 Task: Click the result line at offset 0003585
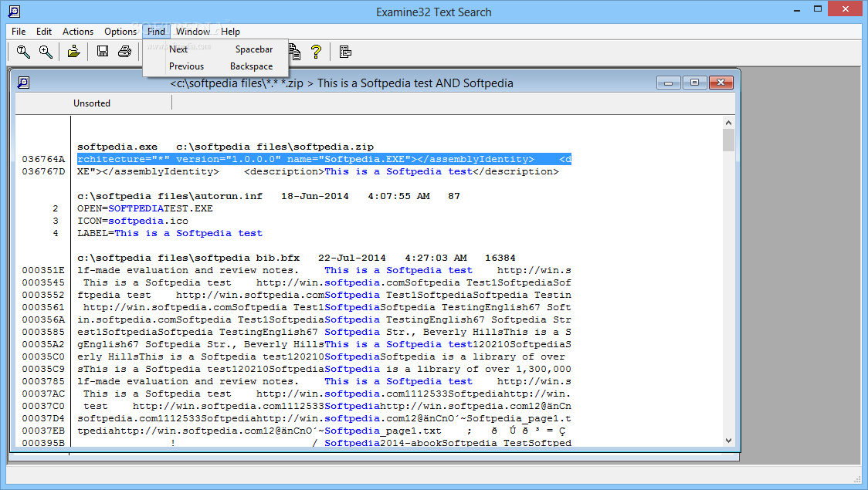tap(324, 332)
